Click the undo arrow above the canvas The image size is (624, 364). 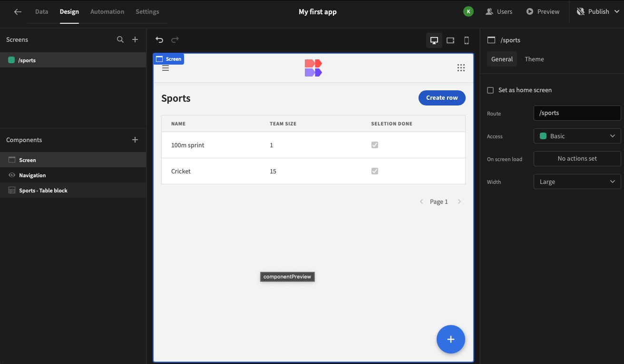tap(159, 40)
